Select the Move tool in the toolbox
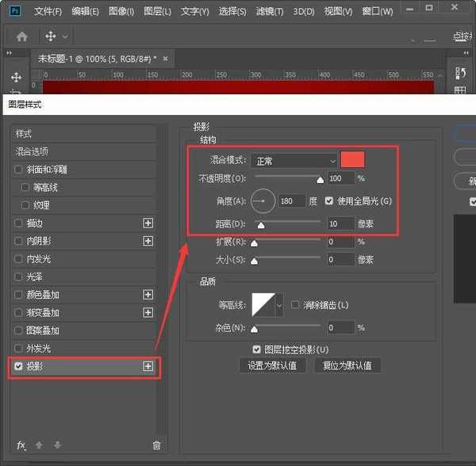 pos(16,78)
